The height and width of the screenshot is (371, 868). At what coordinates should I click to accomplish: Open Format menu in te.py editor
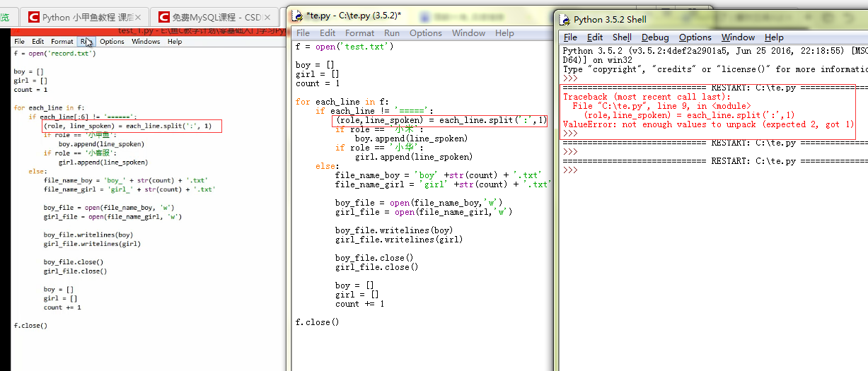[x=360, y=33]
